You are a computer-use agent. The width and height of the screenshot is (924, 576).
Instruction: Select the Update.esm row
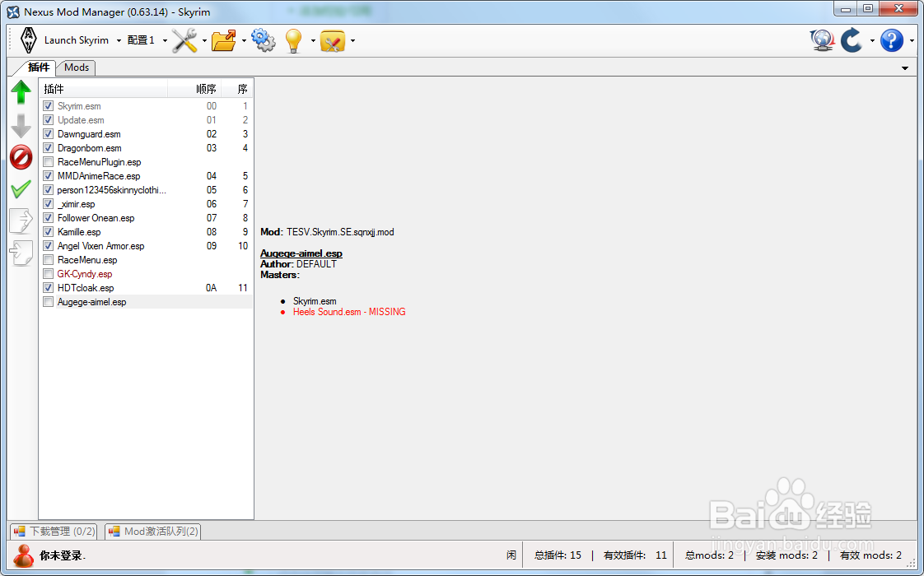(x=146, y=120)
